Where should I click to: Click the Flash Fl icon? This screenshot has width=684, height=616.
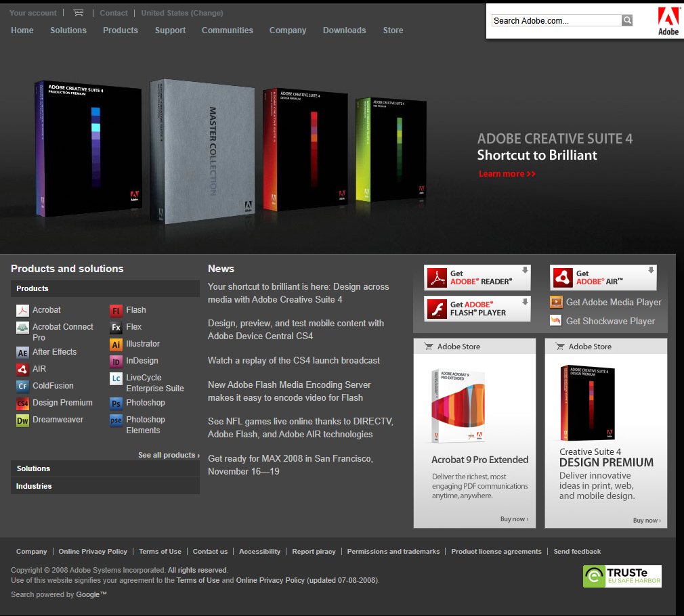(116, 311)
